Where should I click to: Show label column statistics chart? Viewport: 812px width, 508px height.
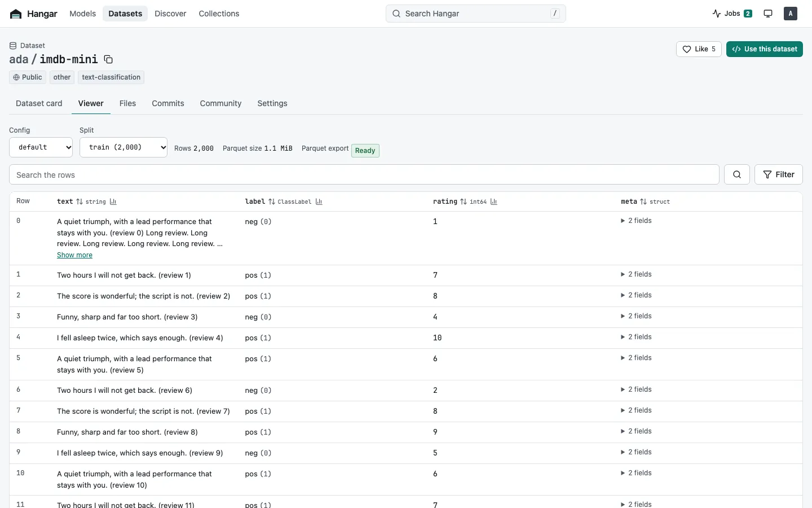[x=319, y=202]
